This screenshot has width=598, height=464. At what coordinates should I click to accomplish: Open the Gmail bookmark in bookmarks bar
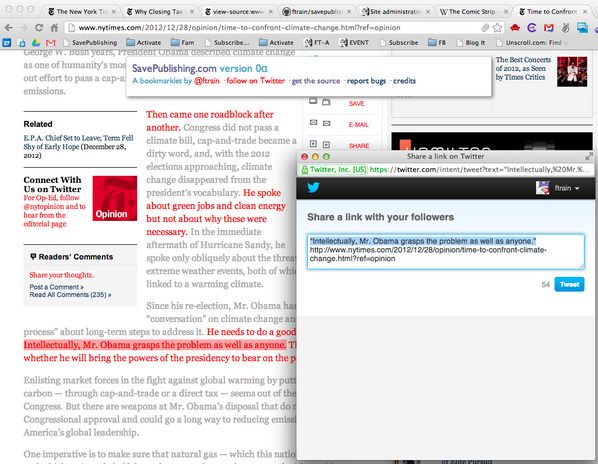[50, 43]
